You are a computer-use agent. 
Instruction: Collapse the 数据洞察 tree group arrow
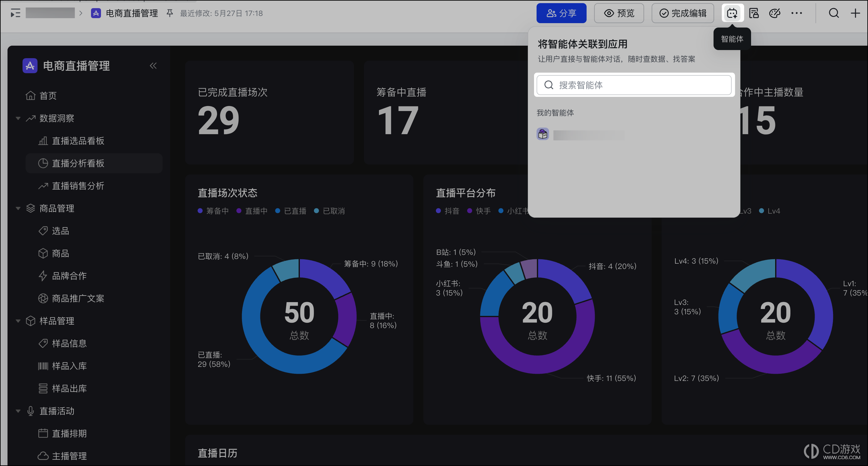[x=18, y=118]
